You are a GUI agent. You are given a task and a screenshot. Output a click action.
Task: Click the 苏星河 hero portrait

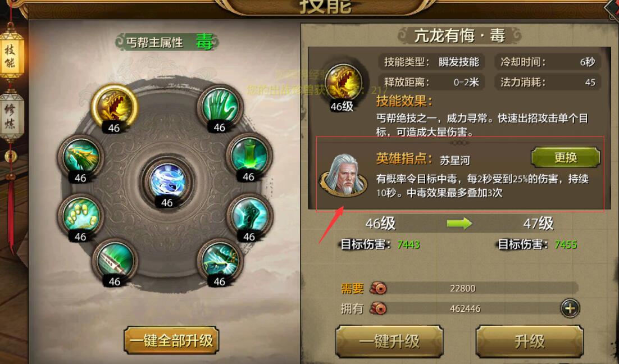(343, 175)
